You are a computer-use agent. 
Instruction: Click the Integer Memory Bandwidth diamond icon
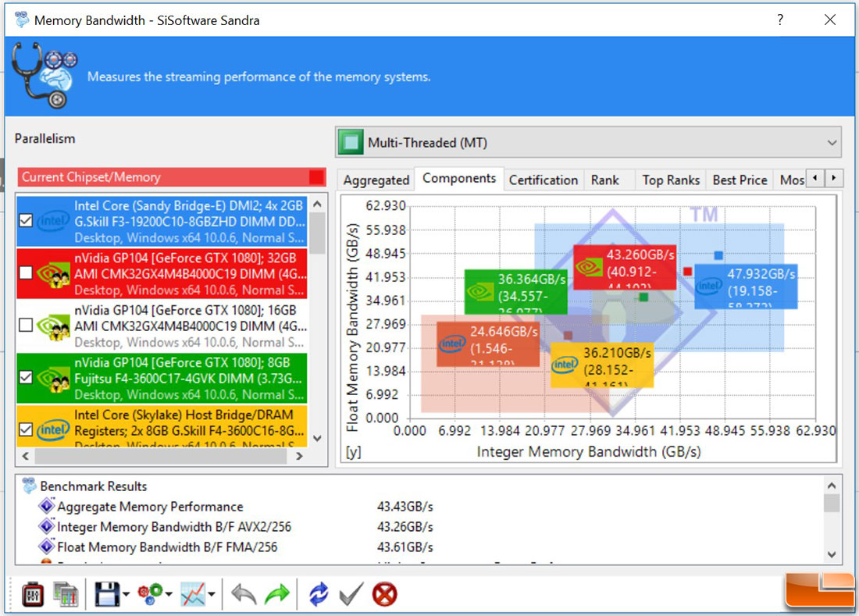click(47, 526)
